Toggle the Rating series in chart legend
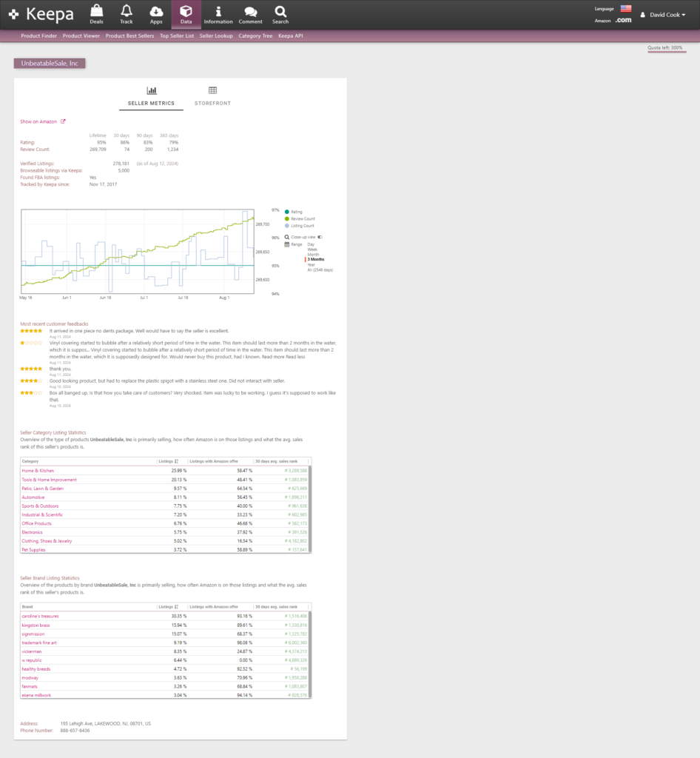700x758 pixels. (x=294, y=212)
